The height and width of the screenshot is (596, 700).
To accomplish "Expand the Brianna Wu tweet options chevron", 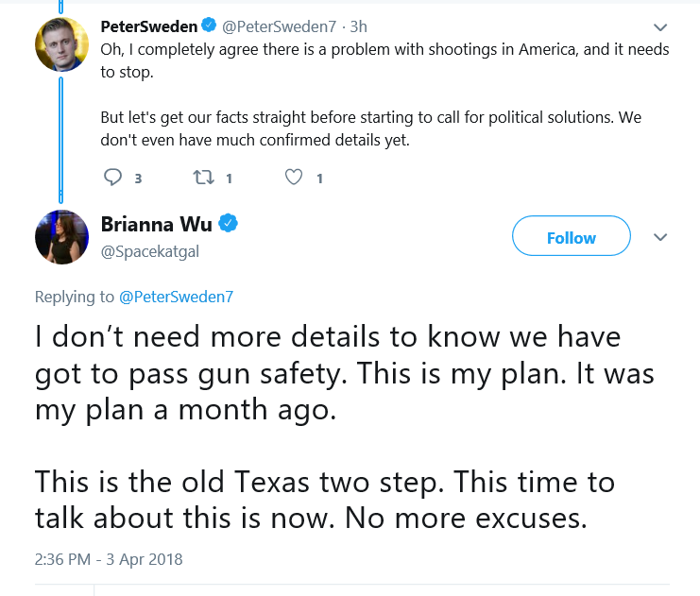I will click(x=660, y=237).
